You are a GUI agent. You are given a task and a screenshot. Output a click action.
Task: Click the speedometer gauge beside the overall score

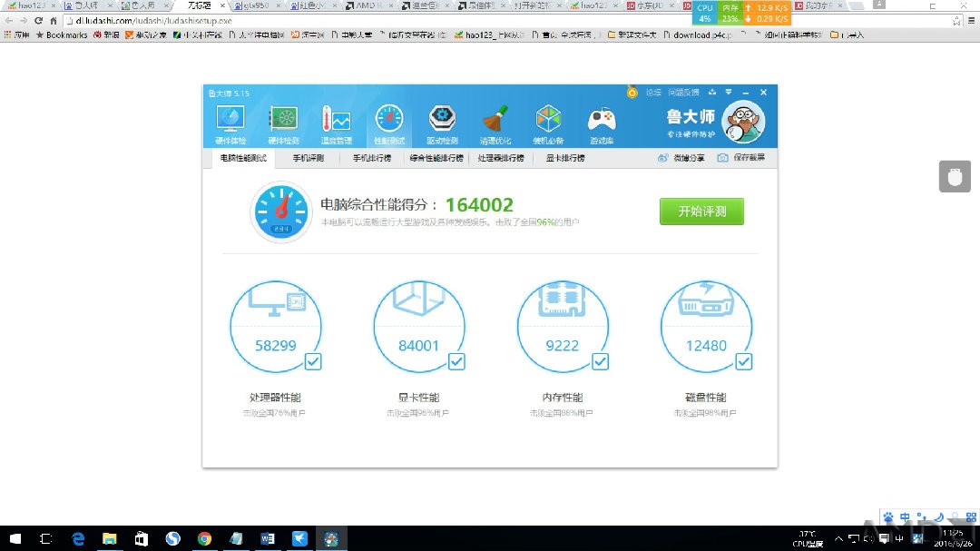coord(281,212)
